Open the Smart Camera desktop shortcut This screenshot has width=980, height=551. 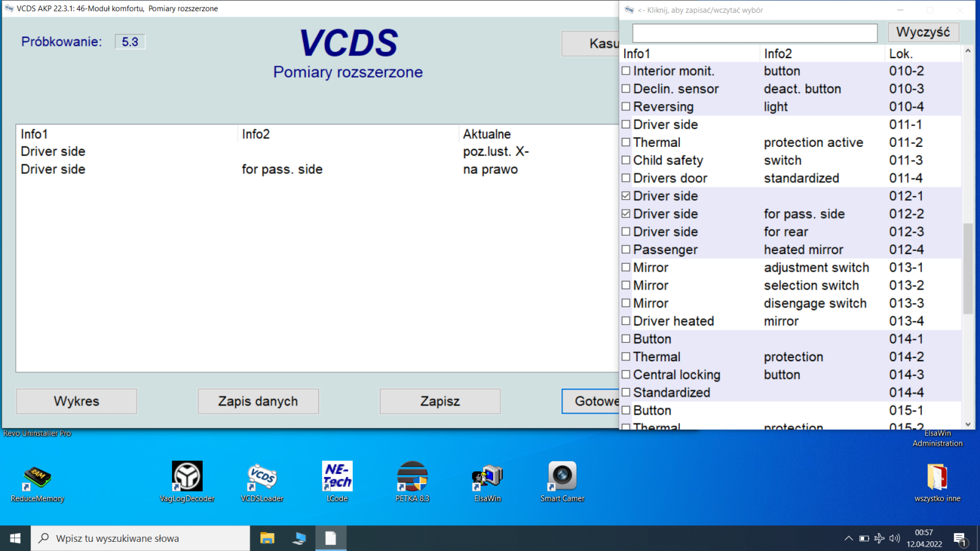point(562,482)
